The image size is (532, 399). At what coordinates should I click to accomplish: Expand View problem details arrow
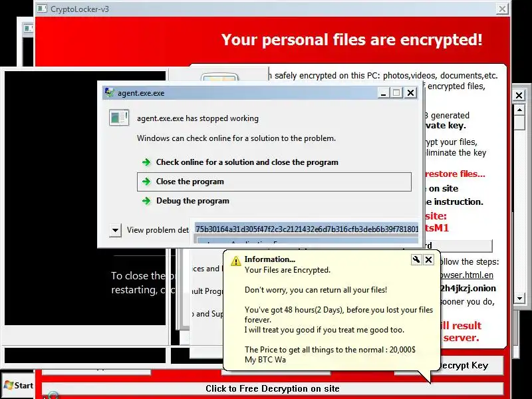(x=115, y=230)
